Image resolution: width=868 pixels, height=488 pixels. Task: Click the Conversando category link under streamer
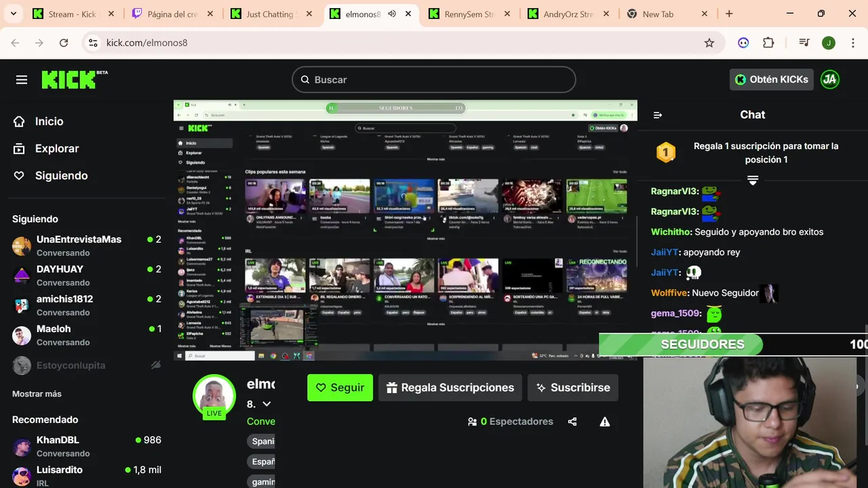261,422
